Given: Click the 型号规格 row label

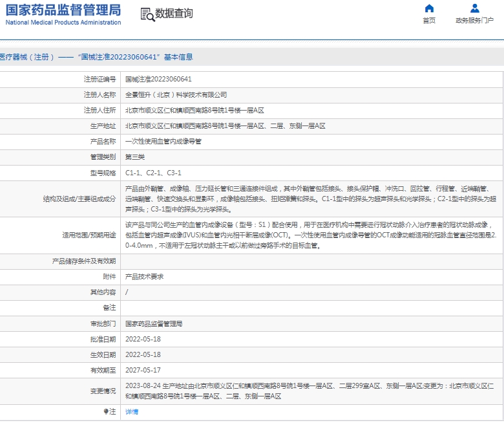Looking at the screenshot, I should (x=103, y=173).
